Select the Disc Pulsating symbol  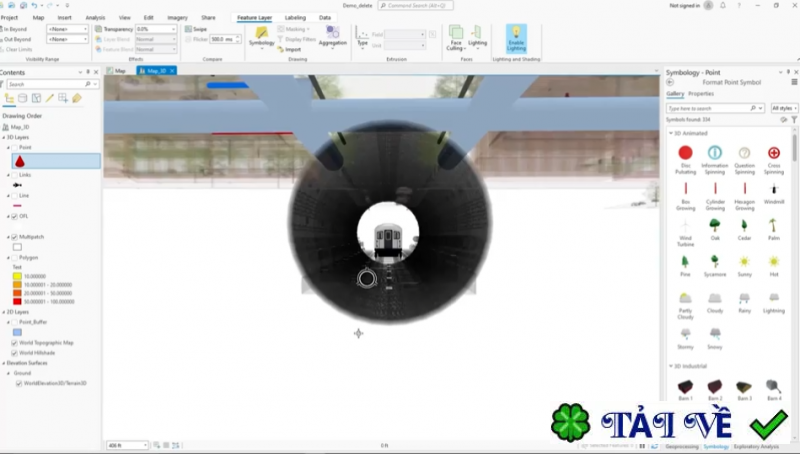click(x=685, y=160)
